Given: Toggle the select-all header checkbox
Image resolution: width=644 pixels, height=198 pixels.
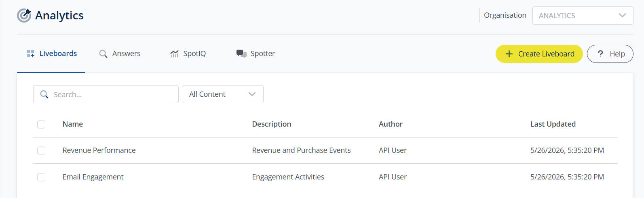Looking at the screenshot, I should (x=41, y=124).
